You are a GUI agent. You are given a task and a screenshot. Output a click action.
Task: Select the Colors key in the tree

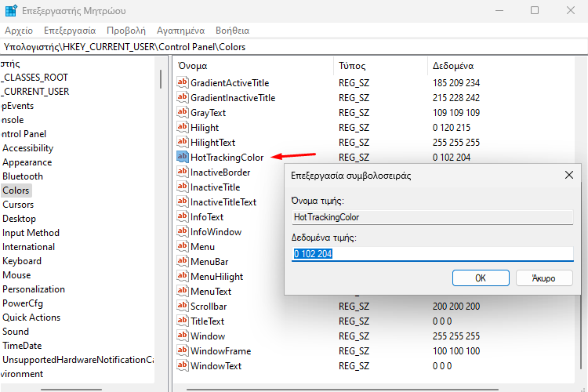coord(16,191)
